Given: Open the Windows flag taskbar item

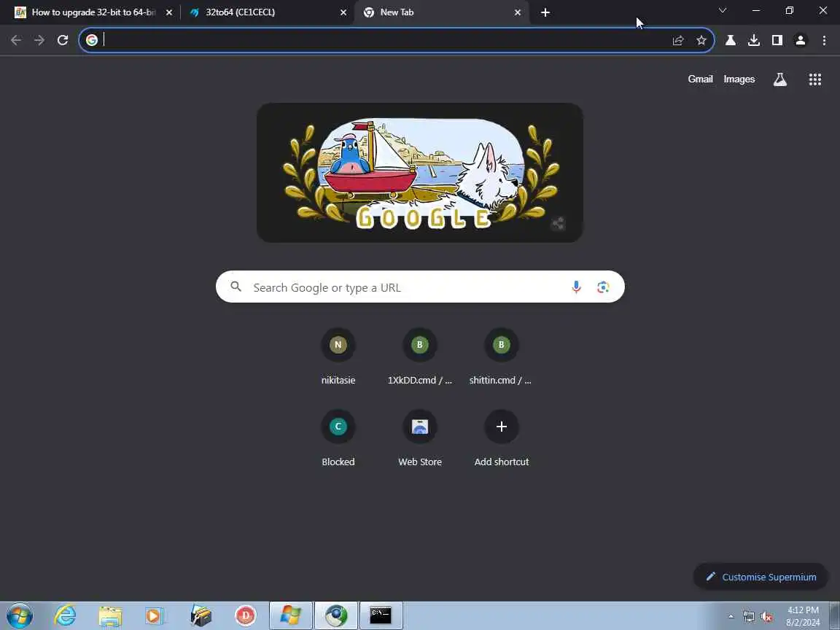Looking at the screenshot, I should point(291,615).
